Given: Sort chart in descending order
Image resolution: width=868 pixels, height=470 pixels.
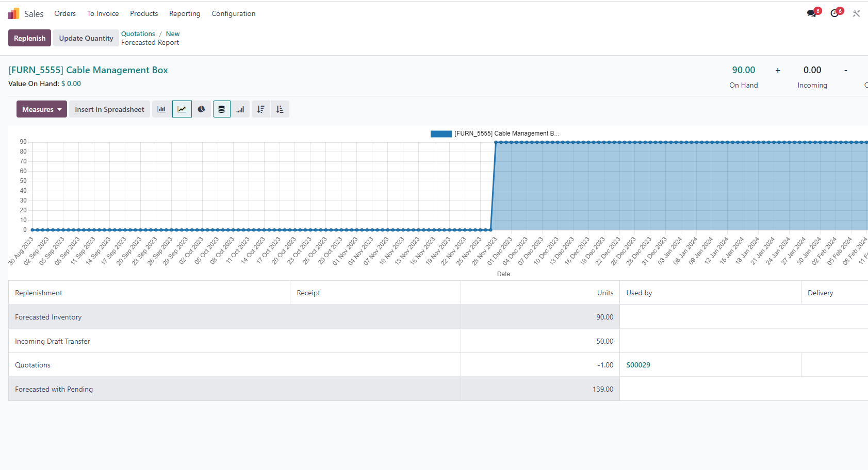Looking at the screenshot, I should tap(261, 109).
